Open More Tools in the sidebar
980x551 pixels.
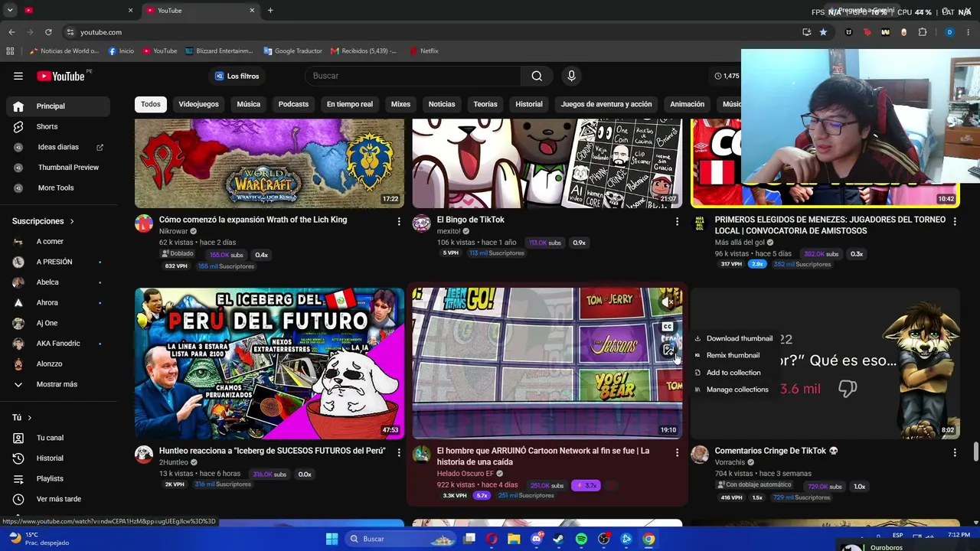click(x=56, y=187)
